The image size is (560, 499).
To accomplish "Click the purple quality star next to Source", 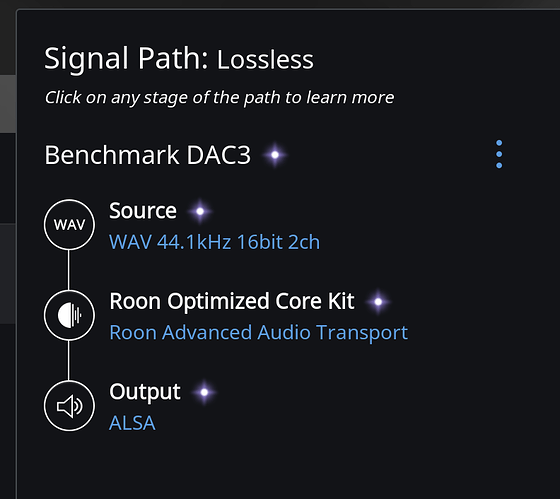I will pos(200,211).
